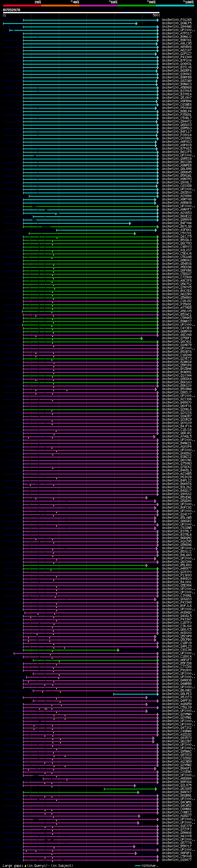Select label UniRef100_Q6FKB6

coord(177,270)
